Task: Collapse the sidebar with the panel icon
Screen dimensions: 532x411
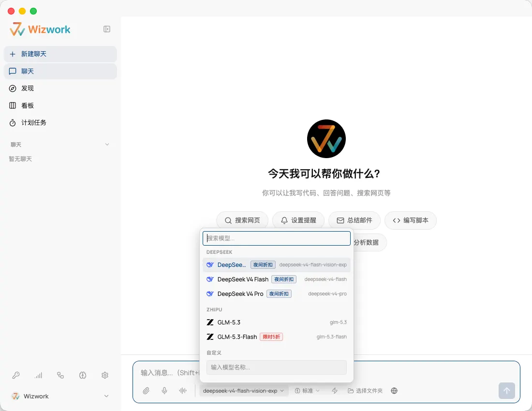Action: pyautogui.click(x=107, y=29)
